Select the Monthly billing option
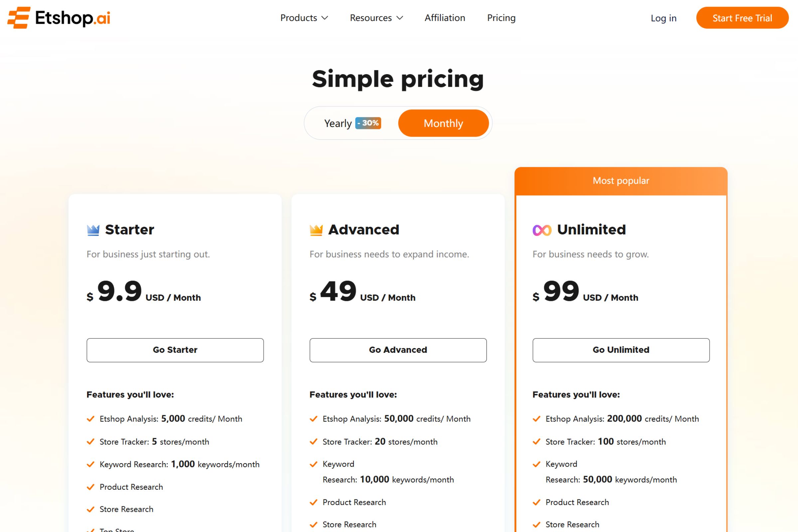The width and height of the screenshot is (798, 532). (x=443, y=123)
